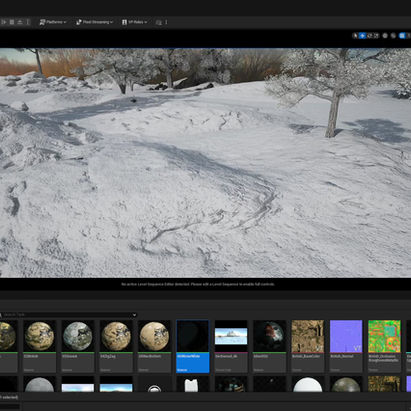Open the Platforms dropdown
Image resolution: width=411 pixels, height=411 pixels.
point(53,22)
